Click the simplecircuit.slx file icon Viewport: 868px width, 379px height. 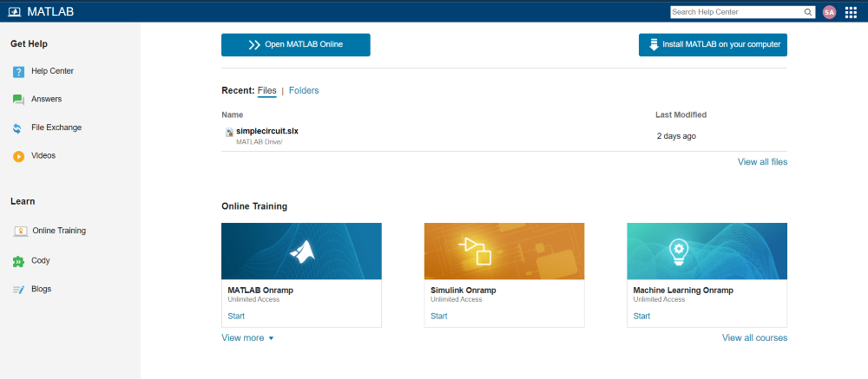click(229, 132)
